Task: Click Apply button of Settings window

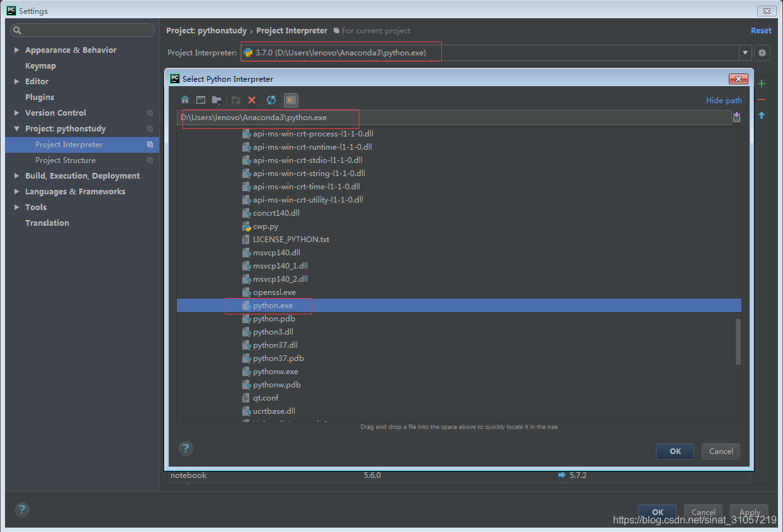Action: click(750, 512)
